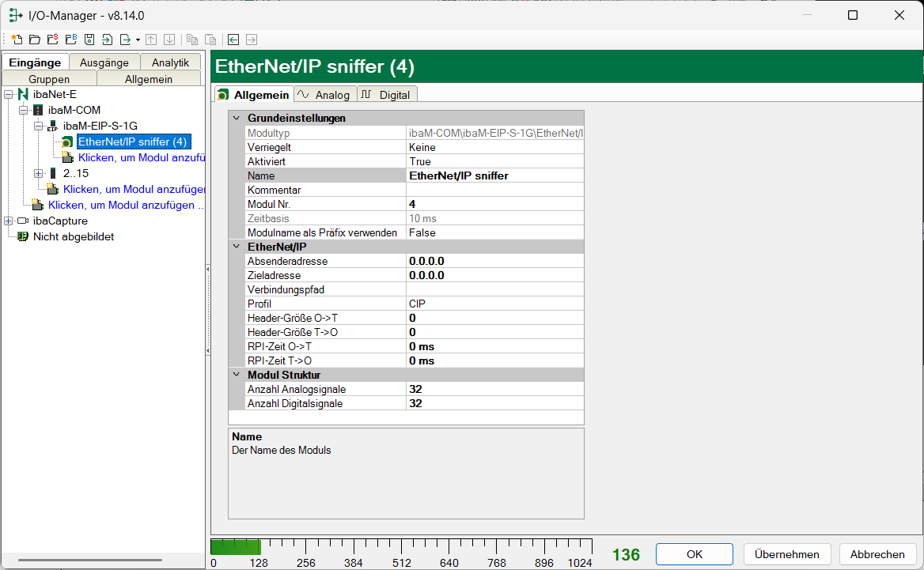Click the EtherNet/IP sniffer module icon in tree
The height and width of the screenshot is (570, 924).
[x=67, y=142]
